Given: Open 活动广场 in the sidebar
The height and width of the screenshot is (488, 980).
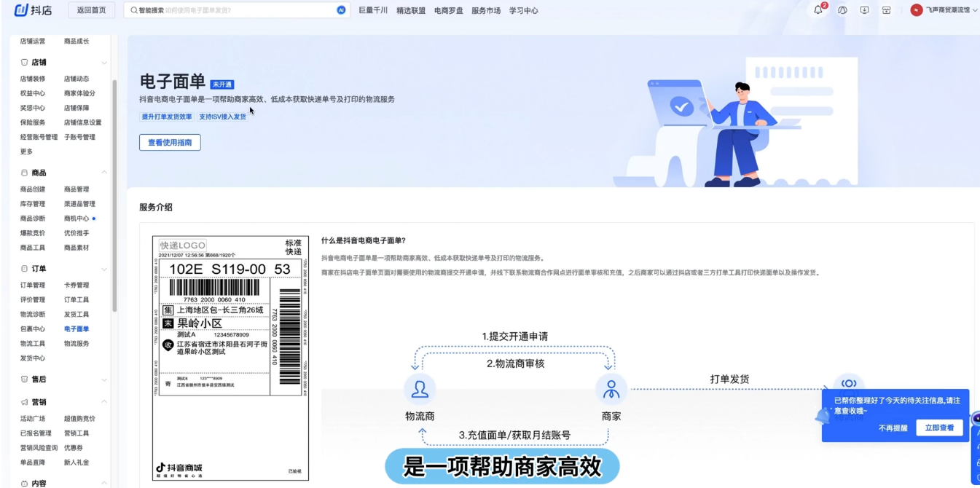Looking at the screenshot, I should pyautogui.click(x=33, y=419).
